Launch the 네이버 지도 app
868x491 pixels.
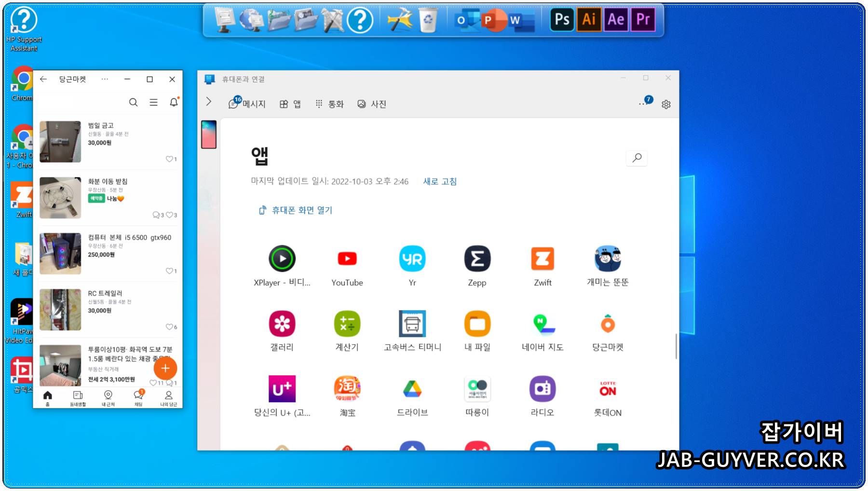(x=542, y=324)
